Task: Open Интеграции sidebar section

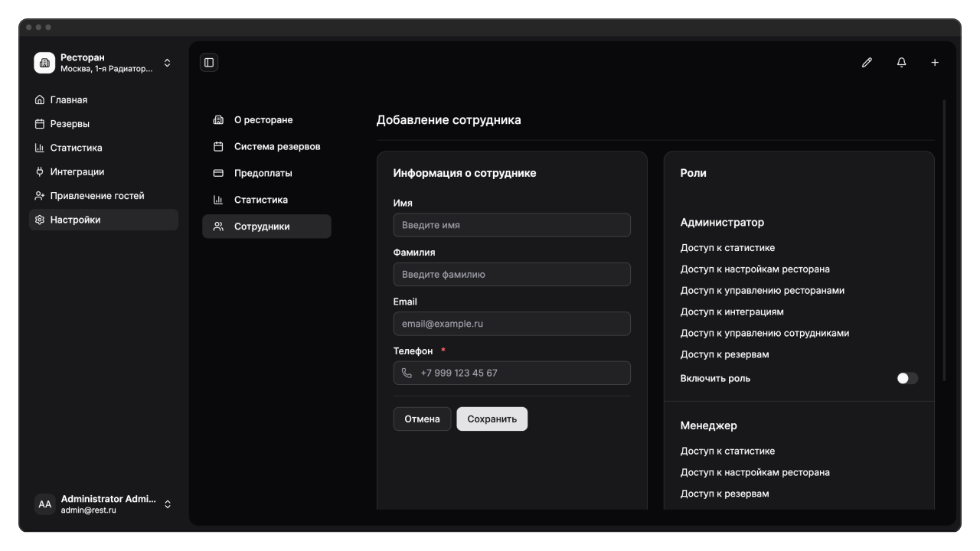Action: (77, 171)
